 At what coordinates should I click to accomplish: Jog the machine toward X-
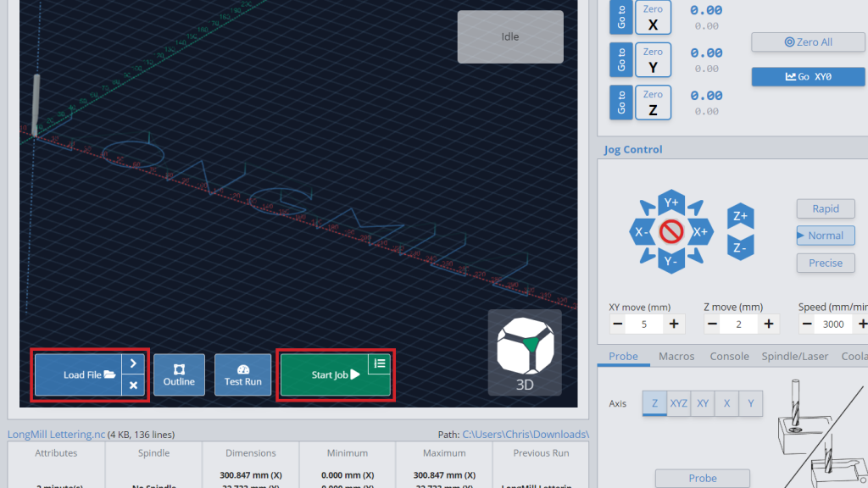pos(643,232)
